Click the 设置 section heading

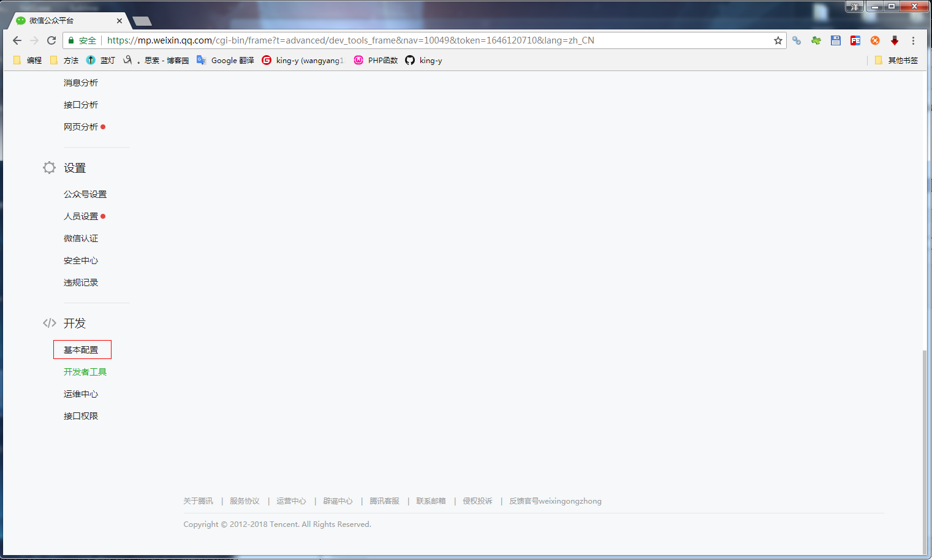click(x=75, y=168)
